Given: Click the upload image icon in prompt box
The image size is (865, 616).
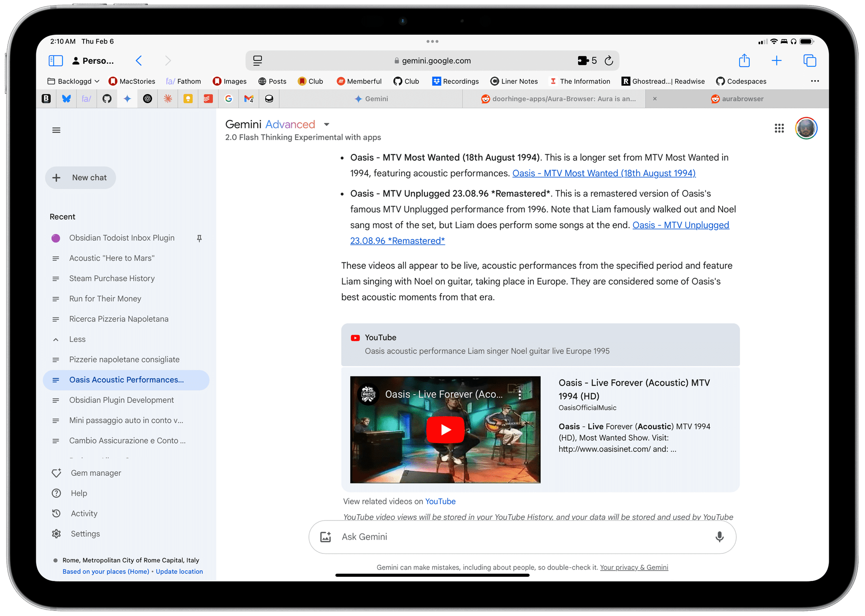Looking at the screenshot, I should click(x=326, y=537).
